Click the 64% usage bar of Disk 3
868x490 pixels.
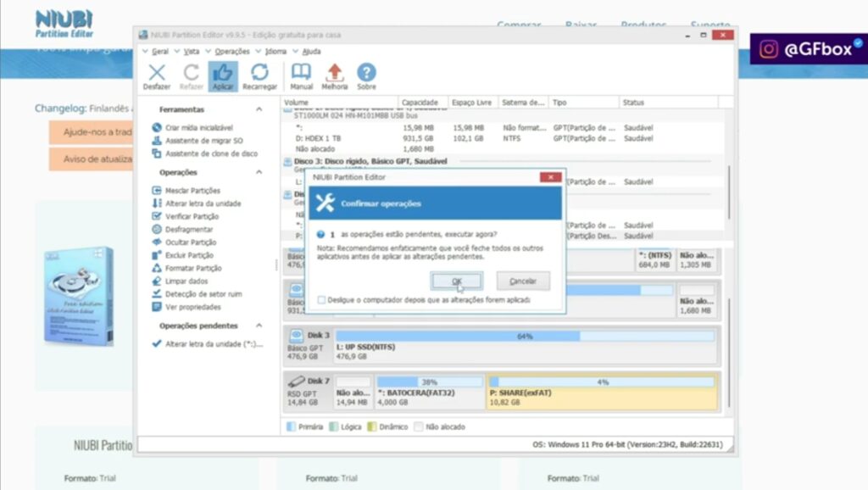click(525, 336)
